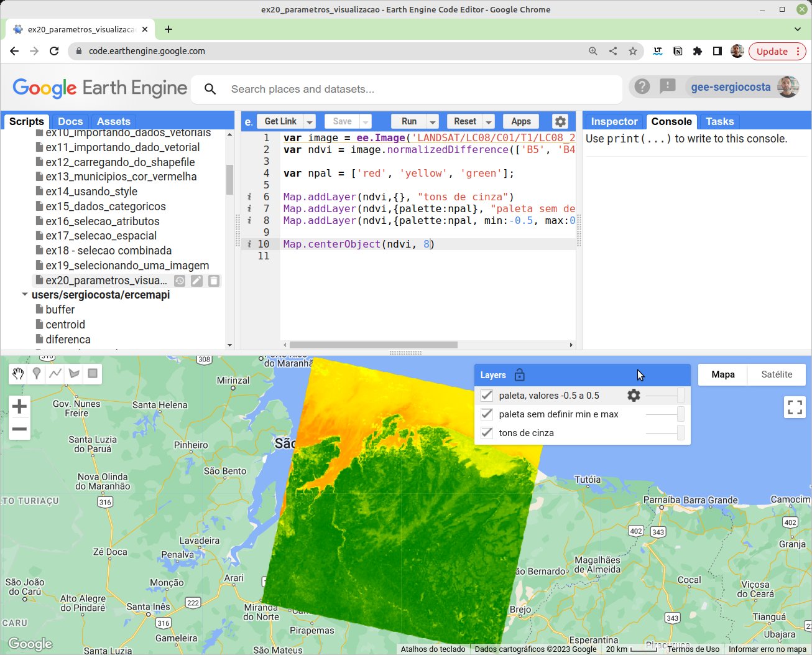Switch map to Mapa view

(723, 374)
